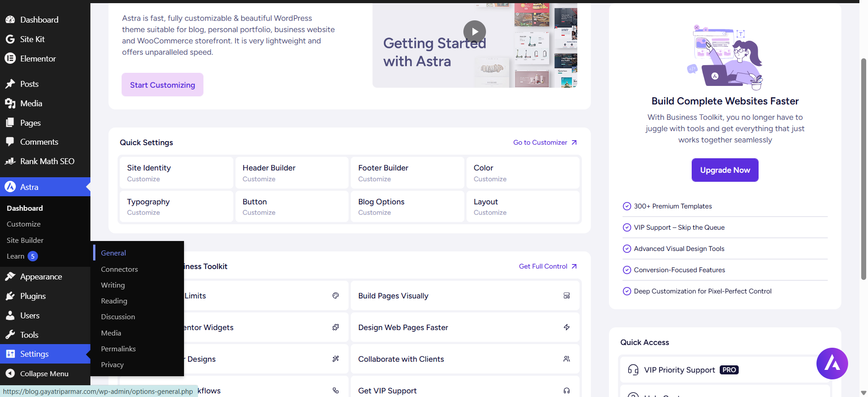Open the Button quick setting card
868x397 pixels.
[x=292, y=207]
